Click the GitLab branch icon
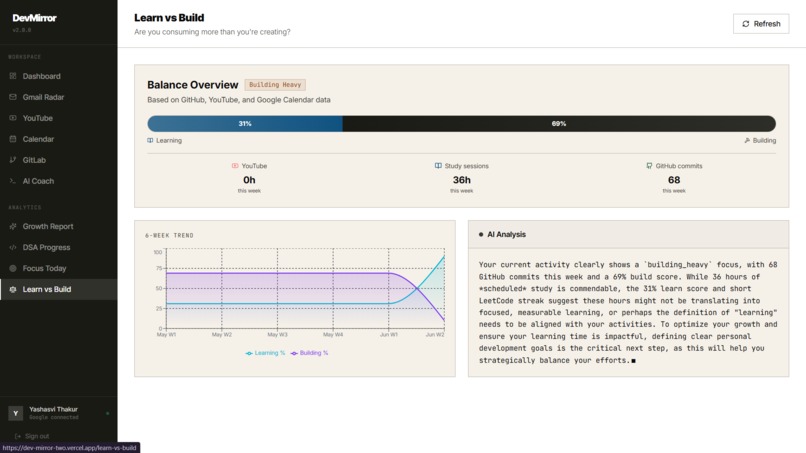Image resolution: width=806 pixels, height=453 pixels. (13, 160)
